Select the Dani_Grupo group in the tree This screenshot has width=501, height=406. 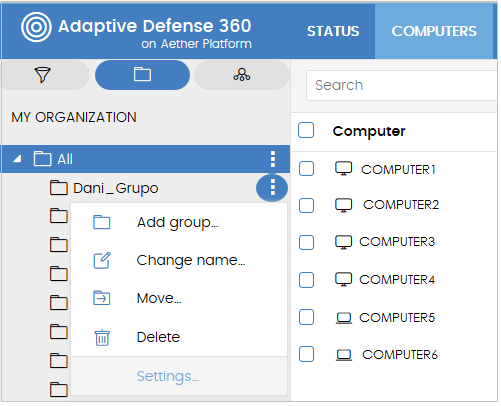tap(116, 188)
